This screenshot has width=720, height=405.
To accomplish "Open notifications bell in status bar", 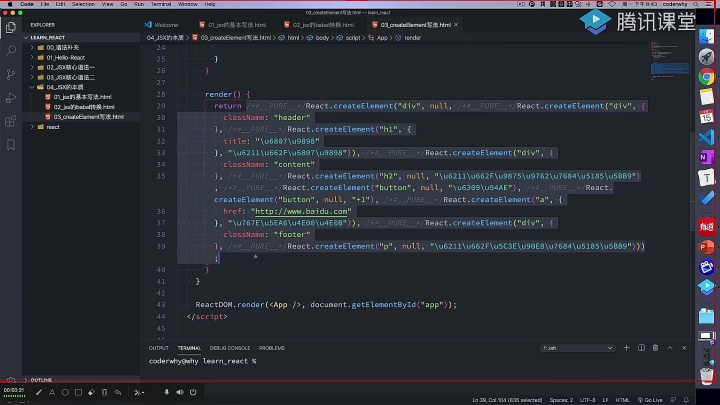I will click(x=686, y=400).
